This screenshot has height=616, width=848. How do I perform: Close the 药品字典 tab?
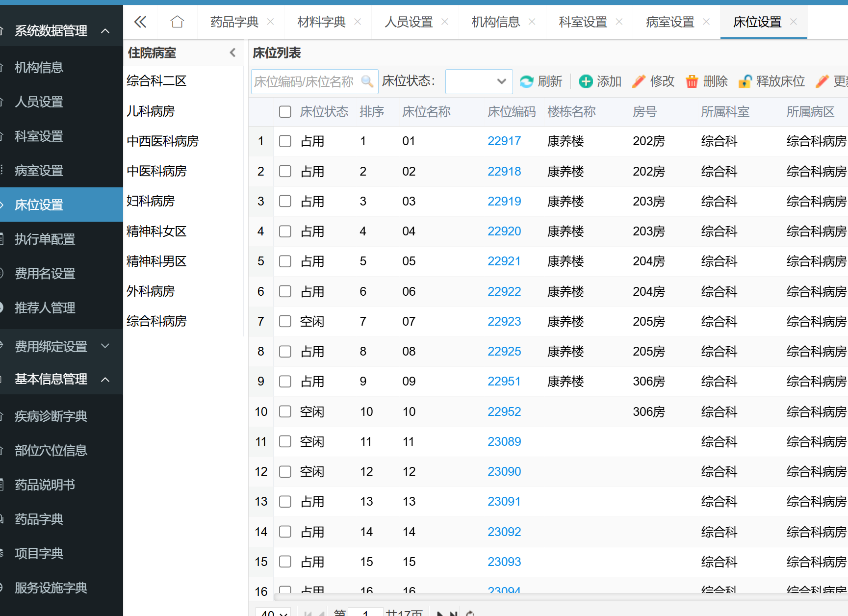point(270,22)
